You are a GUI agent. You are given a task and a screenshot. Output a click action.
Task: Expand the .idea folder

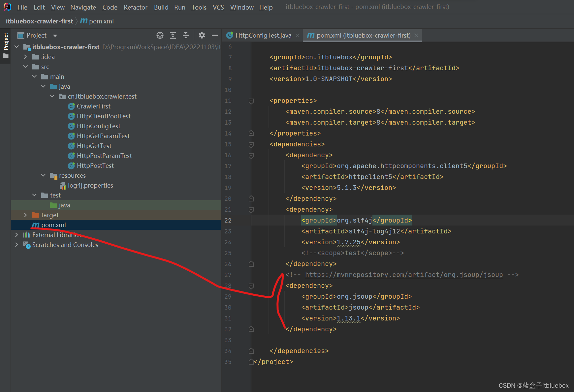(25, 57)
